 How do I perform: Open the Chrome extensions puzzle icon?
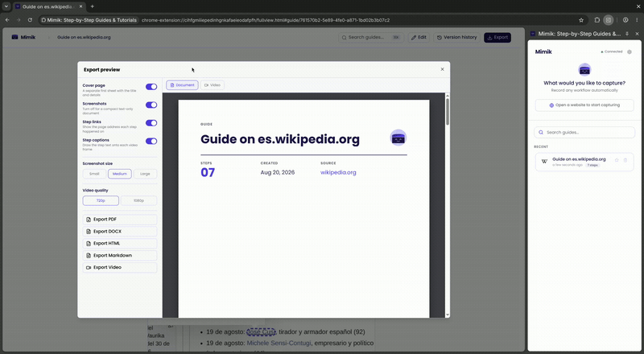[597, 20]
